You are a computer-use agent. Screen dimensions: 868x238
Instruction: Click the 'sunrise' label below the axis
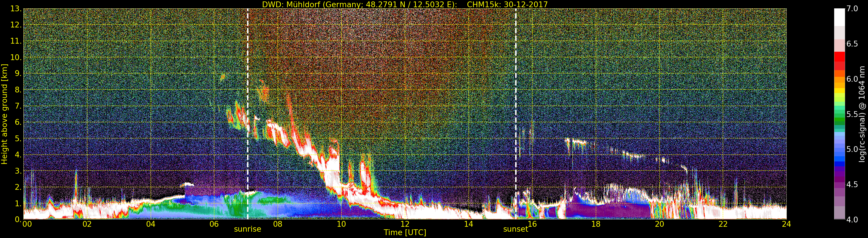[x=248, y=229]
